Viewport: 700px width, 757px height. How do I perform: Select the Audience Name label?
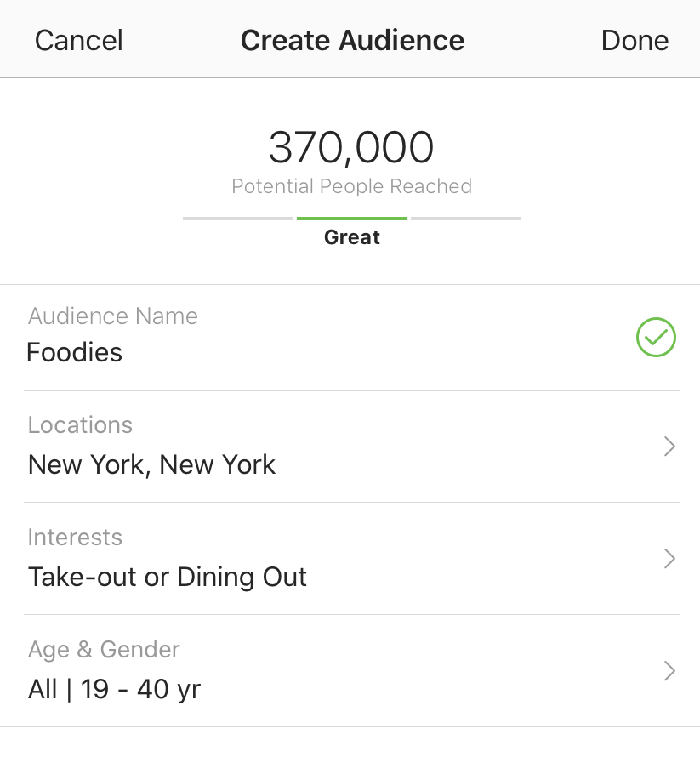pyautogui.click(x=113, y=316)
